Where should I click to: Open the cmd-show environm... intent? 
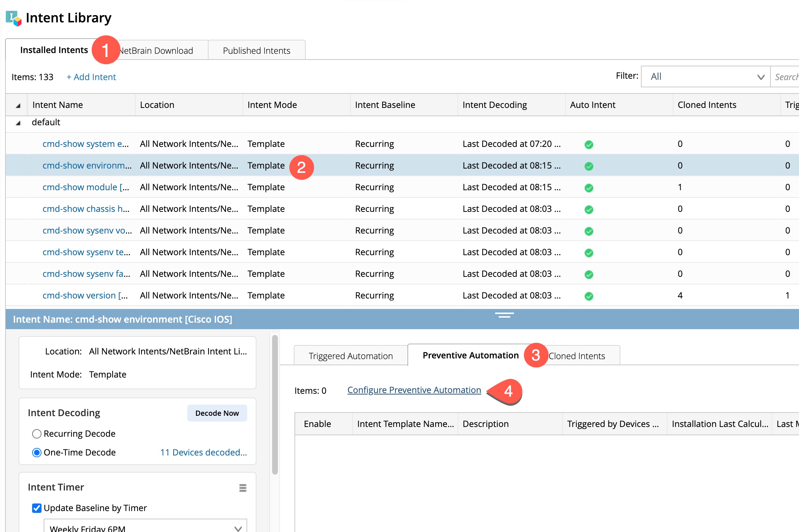87,165
